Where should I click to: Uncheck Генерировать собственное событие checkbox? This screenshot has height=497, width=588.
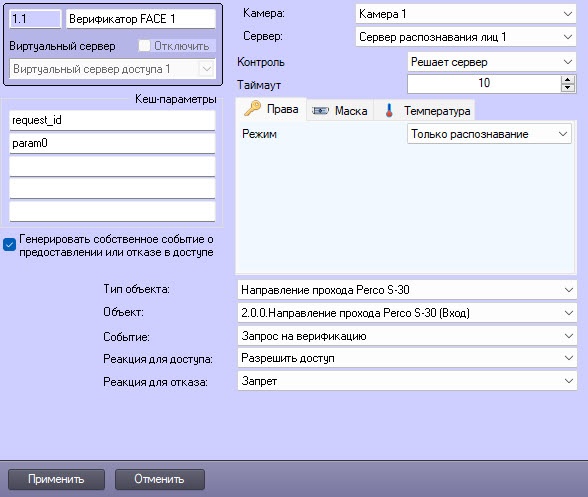tap(9, 245)
